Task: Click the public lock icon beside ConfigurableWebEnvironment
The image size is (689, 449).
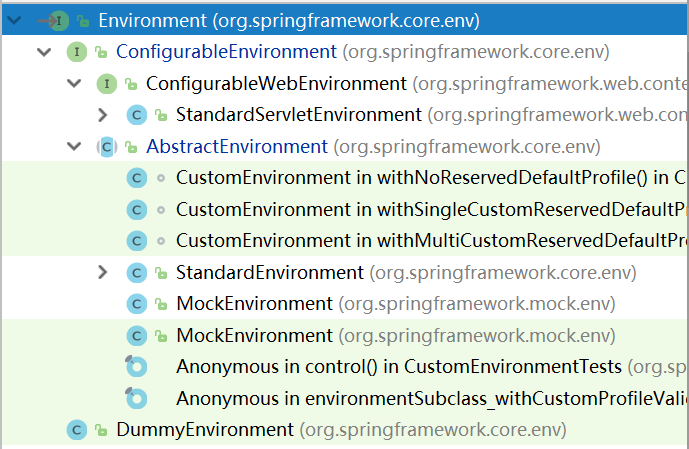Action: (131, 83)
